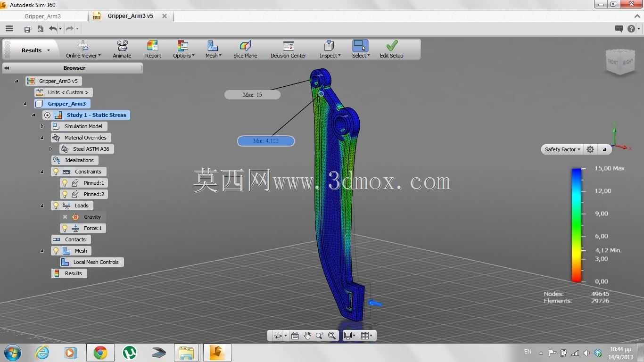Collapse the Mesh tree node

pos(42,251)
